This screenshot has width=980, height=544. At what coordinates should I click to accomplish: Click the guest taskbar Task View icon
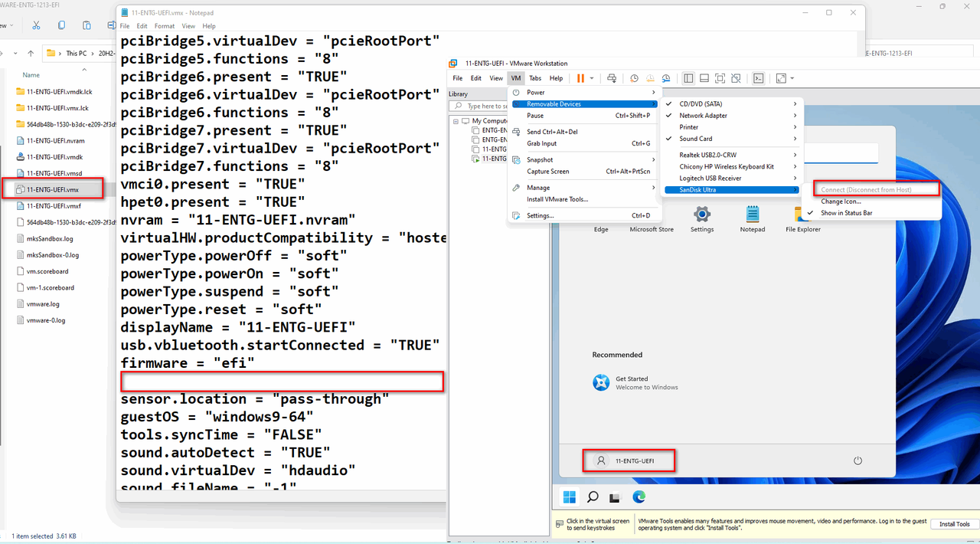[616, 497]
